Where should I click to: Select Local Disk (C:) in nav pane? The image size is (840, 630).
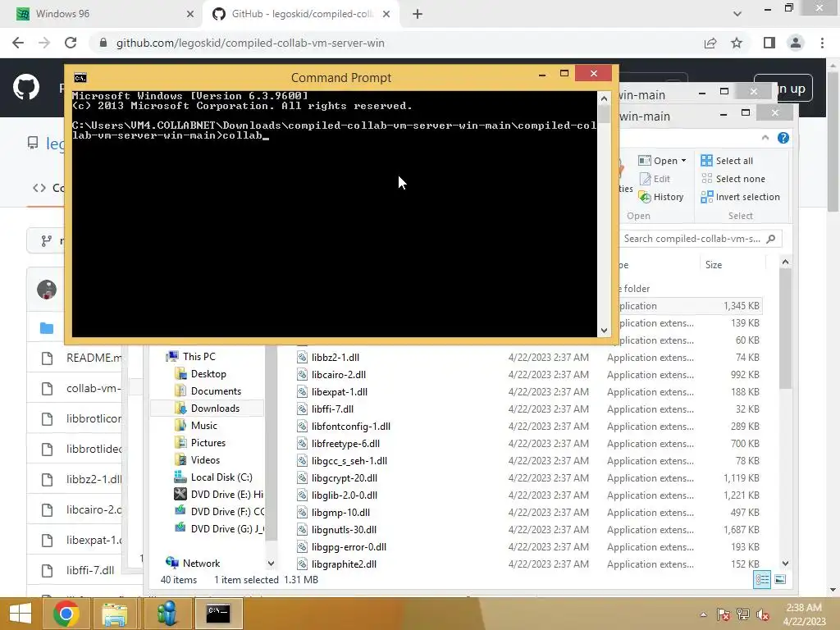click(x=221, y=477)
